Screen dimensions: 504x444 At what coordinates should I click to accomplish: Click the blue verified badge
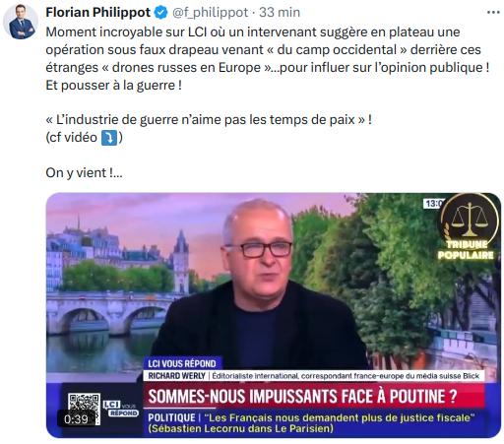coord(160,13)
